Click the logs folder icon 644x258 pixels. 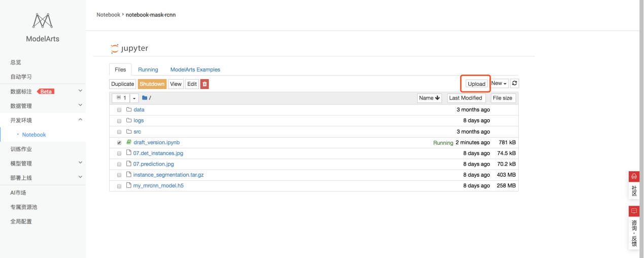[x=129, y=120]
